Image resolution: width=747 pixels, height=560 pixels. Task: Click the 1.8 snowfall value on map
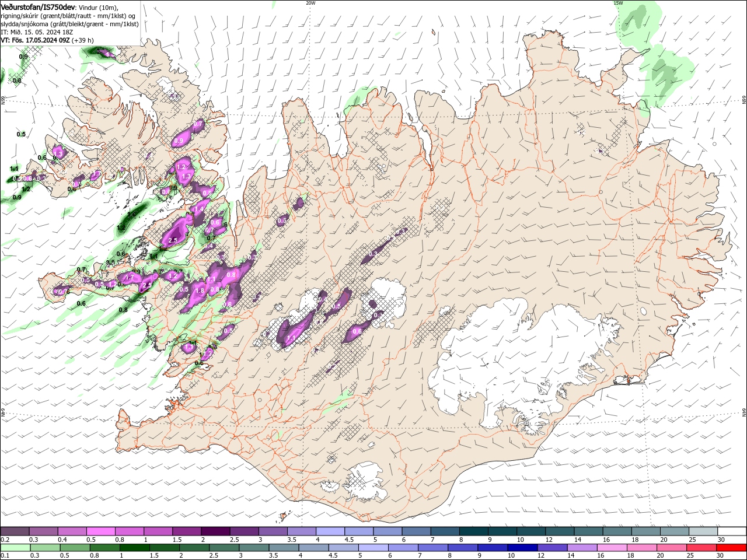click(x=199, y=290)
